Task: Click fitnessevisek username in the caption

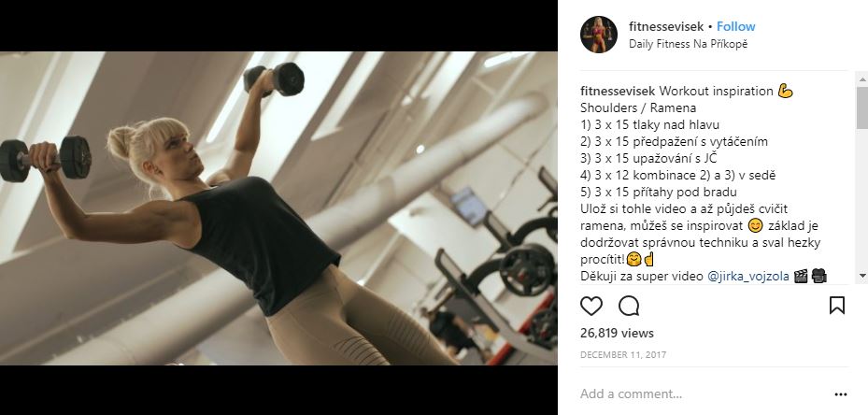Action: coord(618,91)
